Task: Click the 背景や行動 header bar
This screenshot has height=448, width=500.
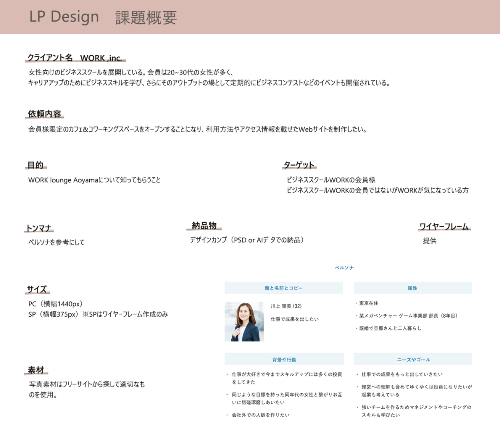Action: click(284, 360)
